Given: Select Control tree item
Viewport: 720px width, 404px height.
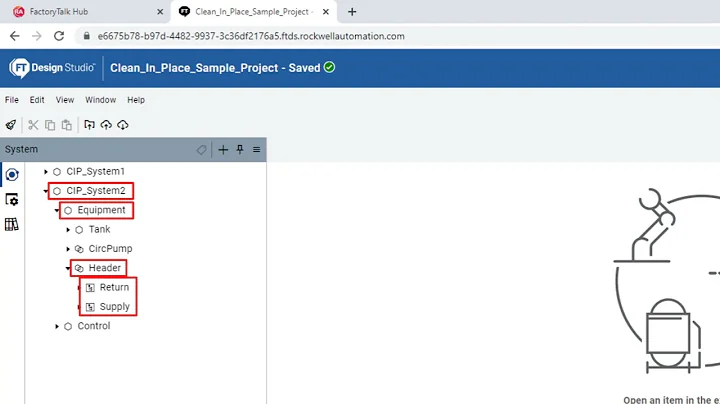Looking at the screenshot, I should click(94, 326).
